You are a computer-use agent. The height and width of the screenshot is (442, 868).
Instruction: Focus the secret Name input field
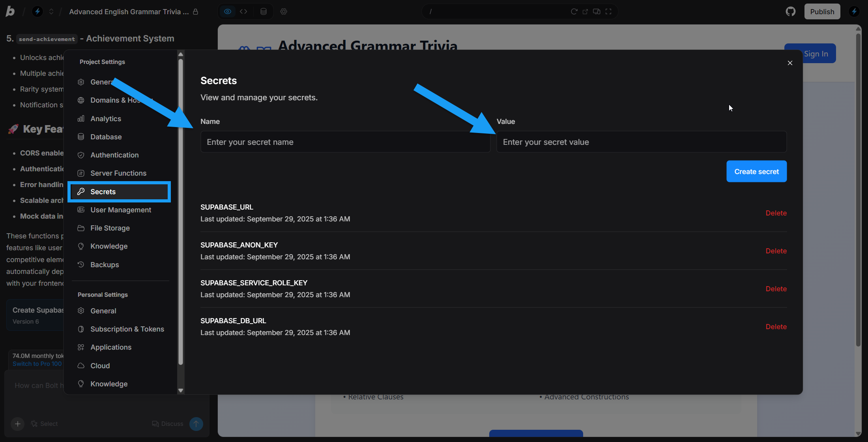(x=345, y=142)
